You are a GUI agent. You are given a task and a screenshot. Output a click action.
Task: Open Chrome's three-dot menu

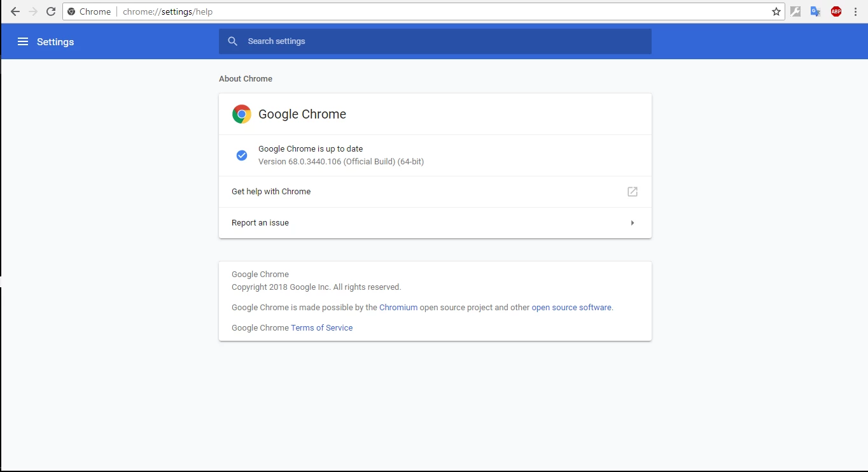855,11
